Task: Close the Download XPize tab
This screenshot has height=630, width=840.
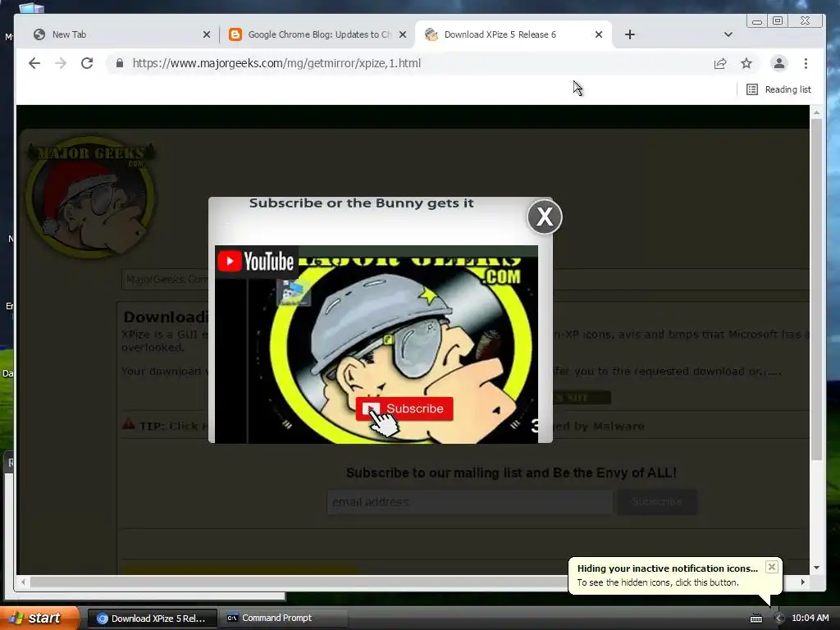Action: click(598, 34)
